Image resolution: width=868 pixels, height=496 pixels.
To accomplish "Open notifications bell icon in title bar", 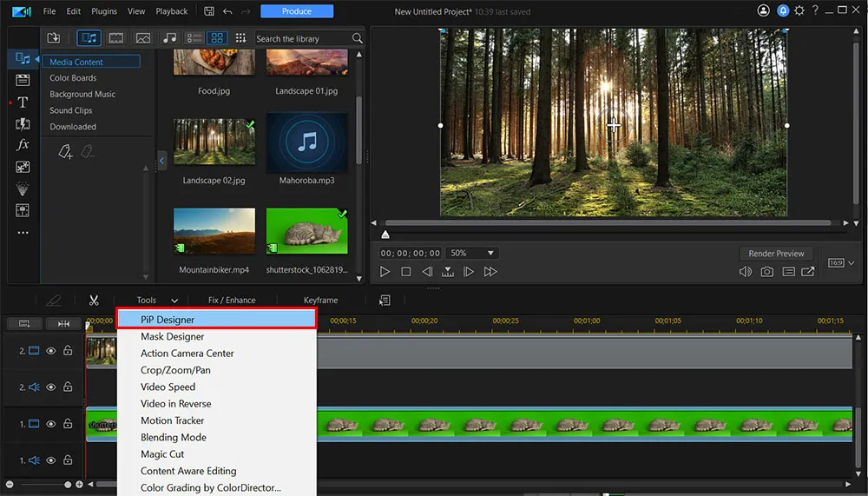I will tap(781, 11).
